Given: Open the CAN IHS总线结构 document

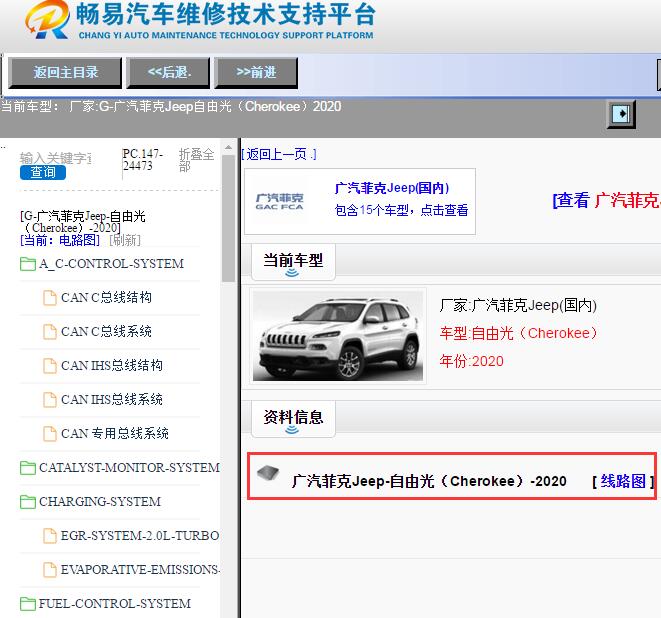Looking at the screenshot, I should (x=112, y=365).
